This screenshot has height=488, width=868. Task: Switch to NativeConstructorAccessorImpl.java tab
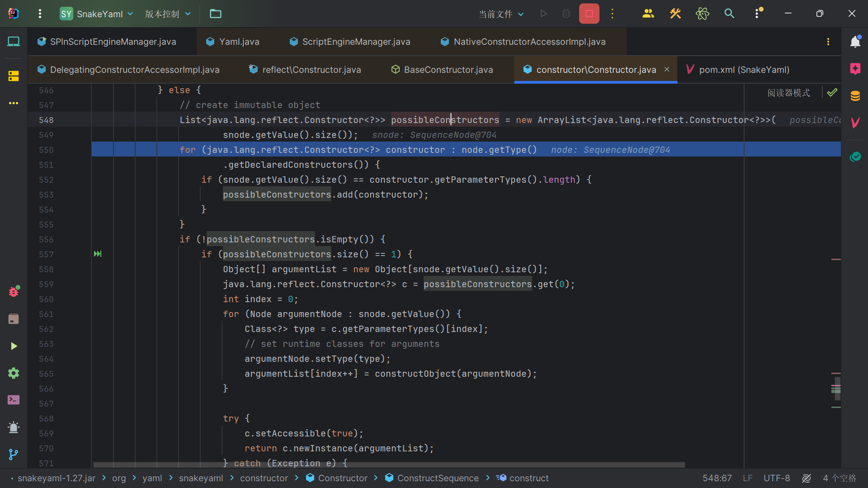point(523,42)
